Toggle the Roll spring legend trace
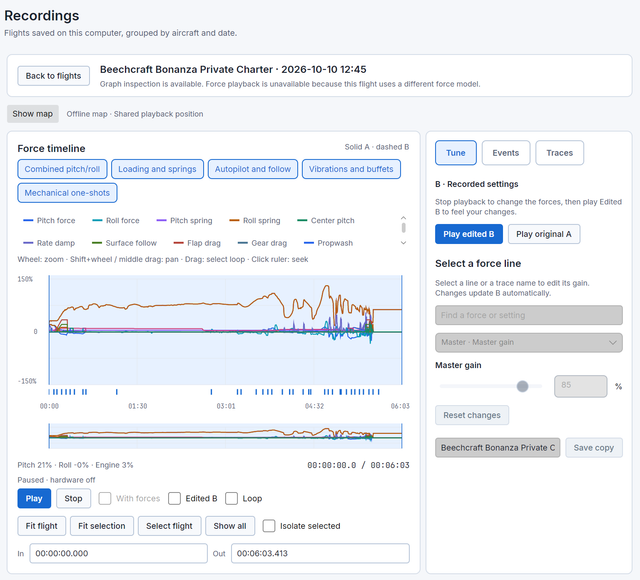 point(255,220)
